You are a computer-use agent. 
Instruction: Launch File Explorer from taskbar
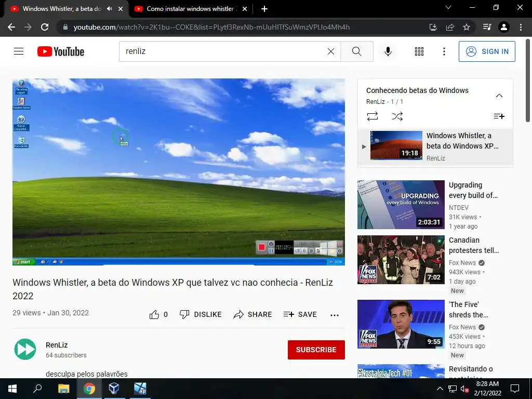point(64,389)
